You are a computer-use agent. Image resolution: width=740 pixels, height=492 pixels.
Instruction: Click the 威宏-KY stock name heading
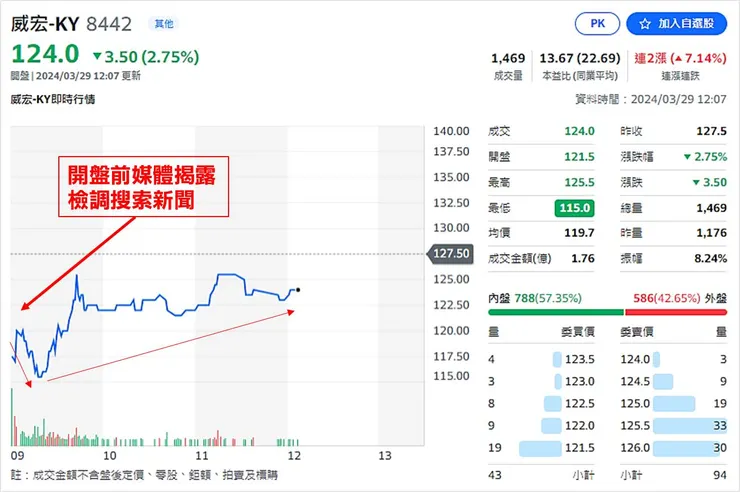click(45, 24)
